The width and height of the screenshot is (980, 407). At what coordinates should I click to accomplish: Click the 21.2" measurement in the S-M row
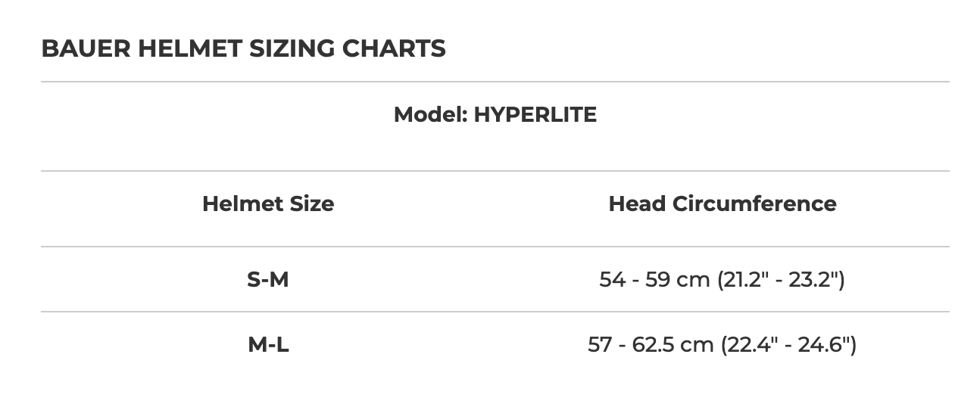click(744, 280)
